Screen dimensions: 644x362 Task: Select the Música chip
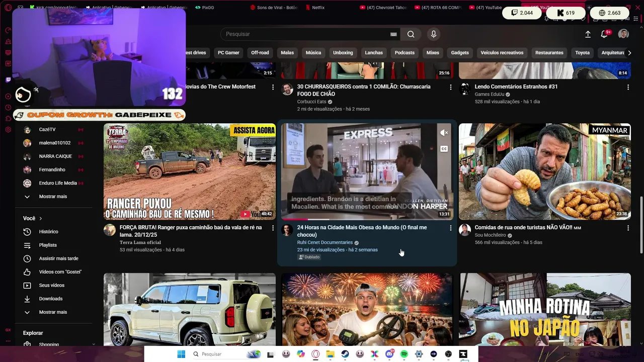pyautogui.click(x=313, y=53)
